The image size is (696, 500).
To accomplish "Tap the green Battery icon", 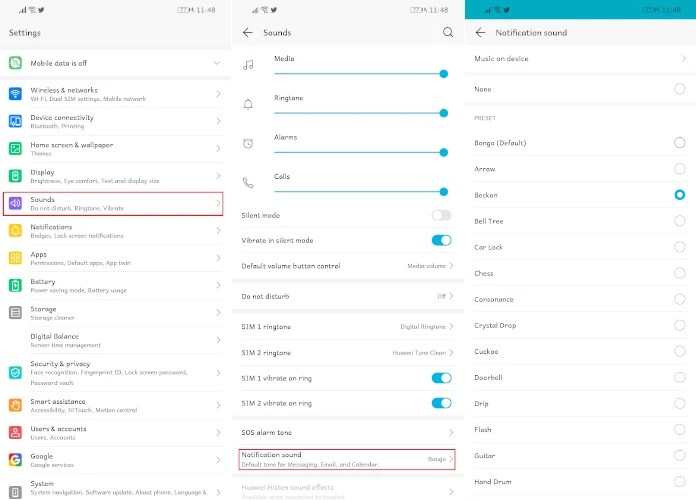I will click(x=16, y=285).
